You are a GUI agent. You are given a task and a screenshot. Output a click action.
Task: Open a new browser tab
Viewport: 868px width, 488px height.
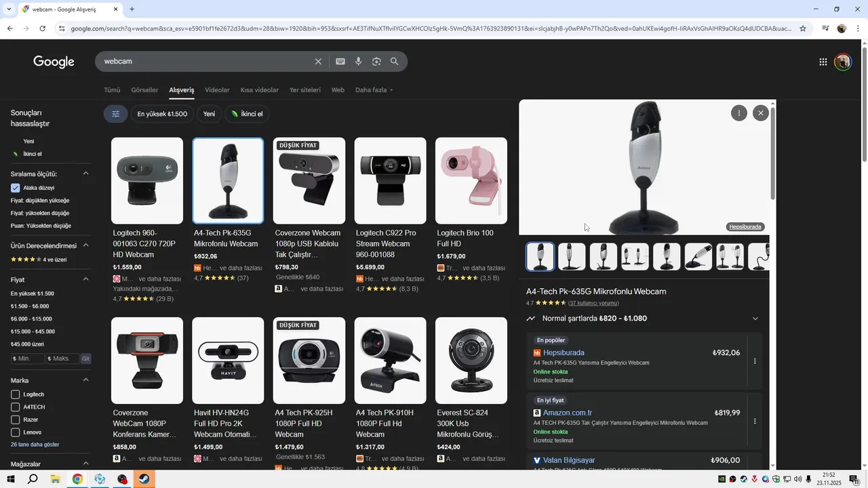click(x=132, y=9)
